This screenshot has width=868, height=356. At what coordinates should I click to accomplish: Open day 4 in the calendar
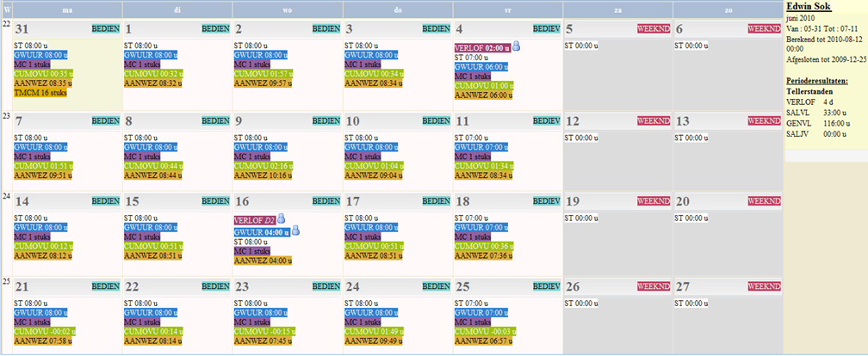coord(460,29)
